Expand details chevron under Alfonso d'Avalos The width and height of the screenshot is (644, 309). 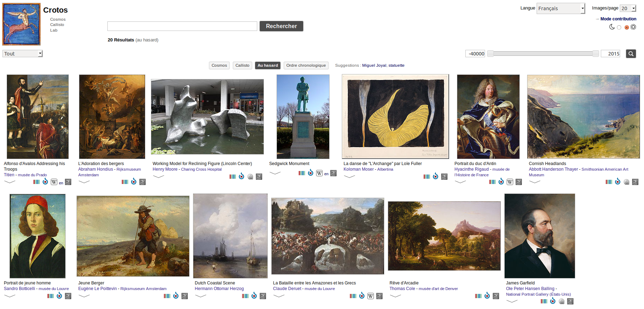pos(10,182)
